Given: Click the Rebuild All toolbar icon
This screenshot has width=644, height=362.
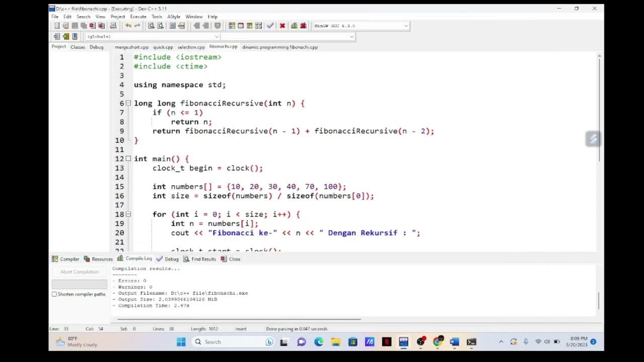Looking at the screenshot, I should (x=259, y=26).
